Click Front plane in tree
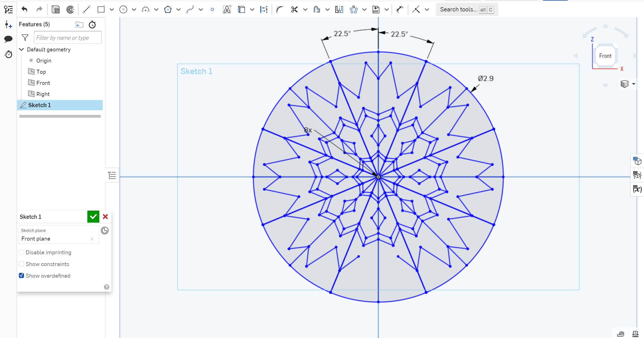 [43, 83]
